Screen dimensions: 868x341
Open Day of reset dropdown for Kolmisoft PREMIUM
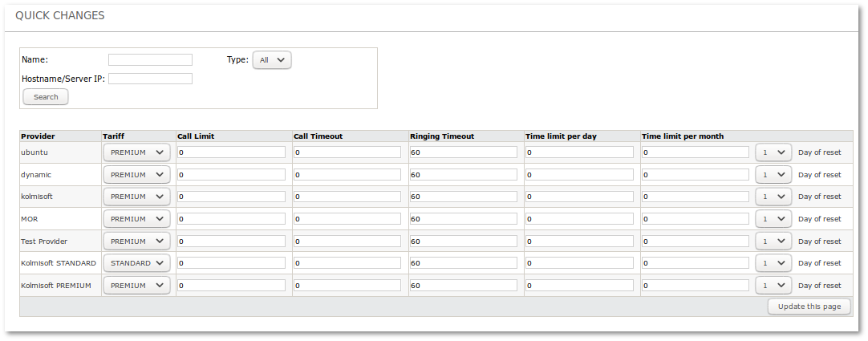pyautogui.click(x=773, y=286)
